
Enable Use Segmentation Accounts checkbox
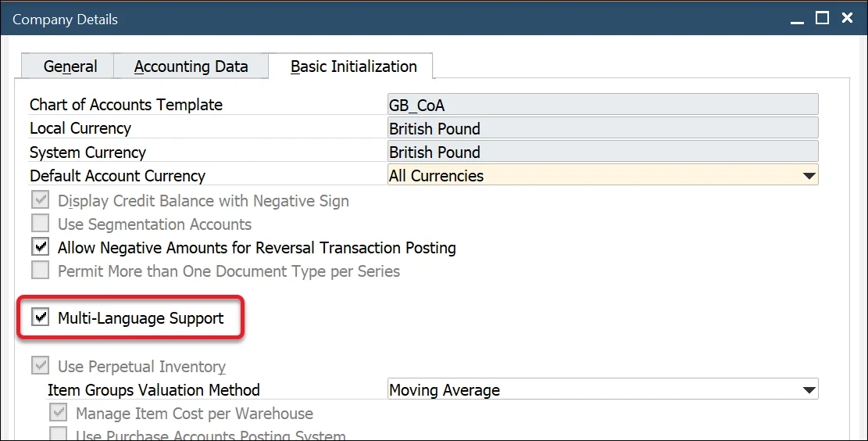tap(41, 224)
